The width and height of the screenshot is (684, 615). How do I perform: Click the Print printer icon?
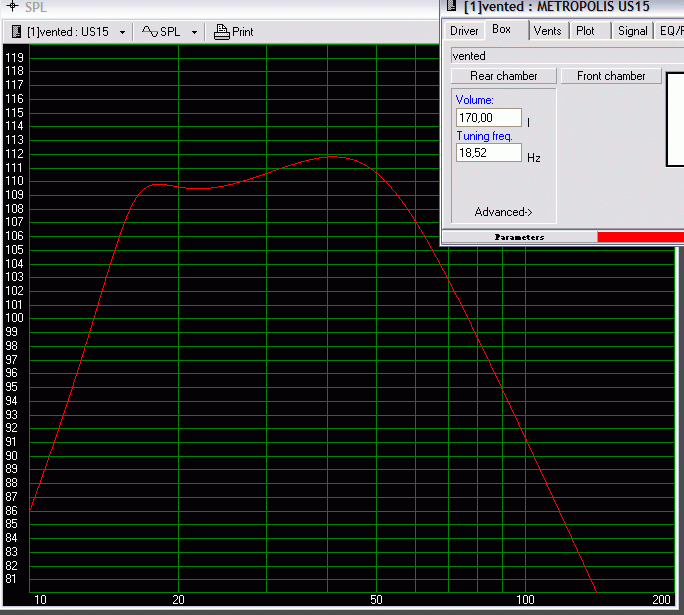221,32
